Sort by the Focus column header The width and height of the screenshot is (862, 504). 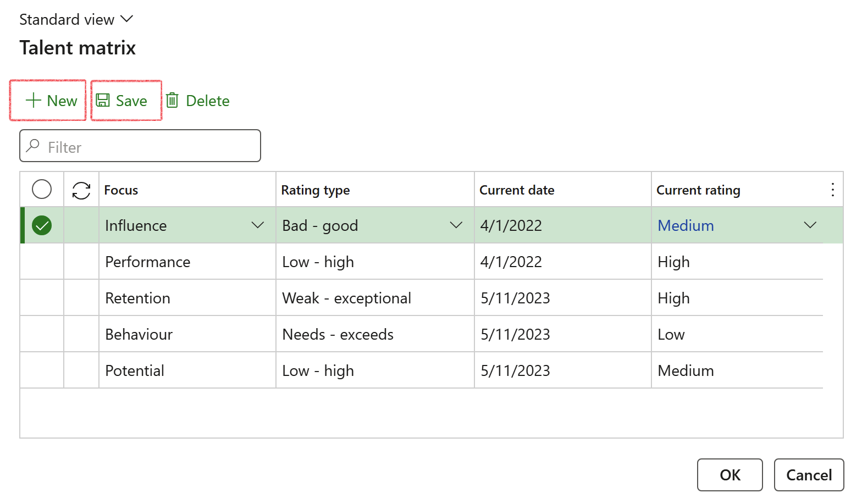(x=121, y=190)
